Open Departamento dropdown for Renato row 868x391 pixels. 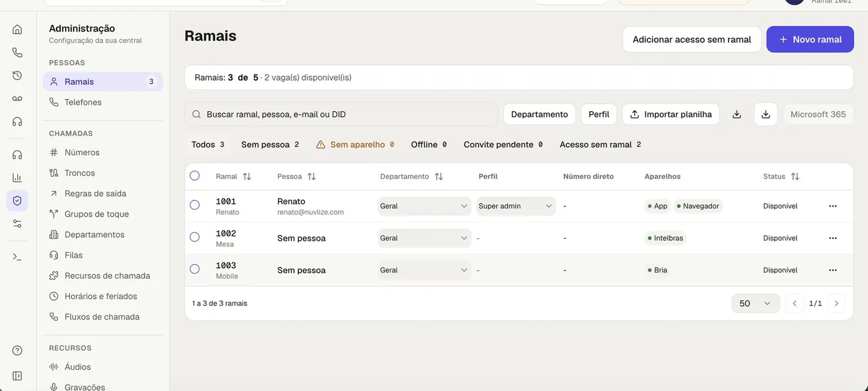click(424, 206)
